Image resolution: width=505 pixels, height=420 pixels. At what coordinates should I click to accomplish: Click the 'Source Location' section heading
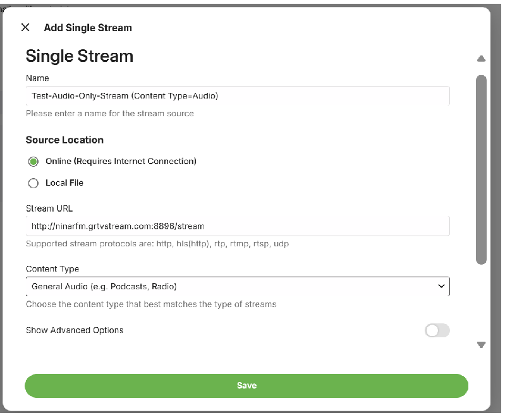[x=64, y=140]
